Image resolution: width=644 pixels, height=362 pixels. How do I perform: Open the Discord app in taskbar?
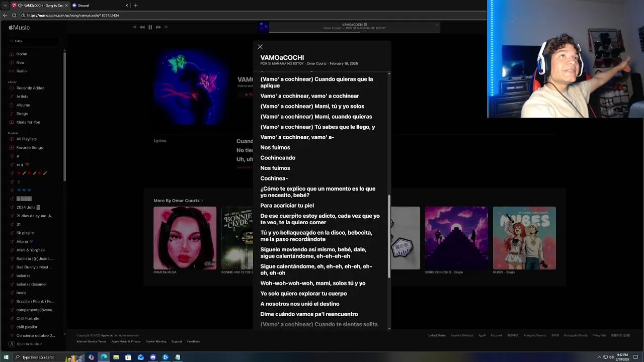point(153,357)
